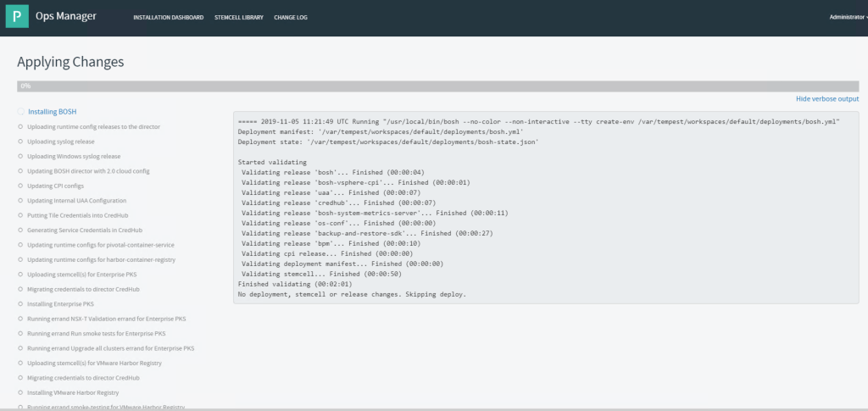868x411 pixels.
Task: Click the Pivotal Ops Manager logo icon
Action: coord(17,16)
